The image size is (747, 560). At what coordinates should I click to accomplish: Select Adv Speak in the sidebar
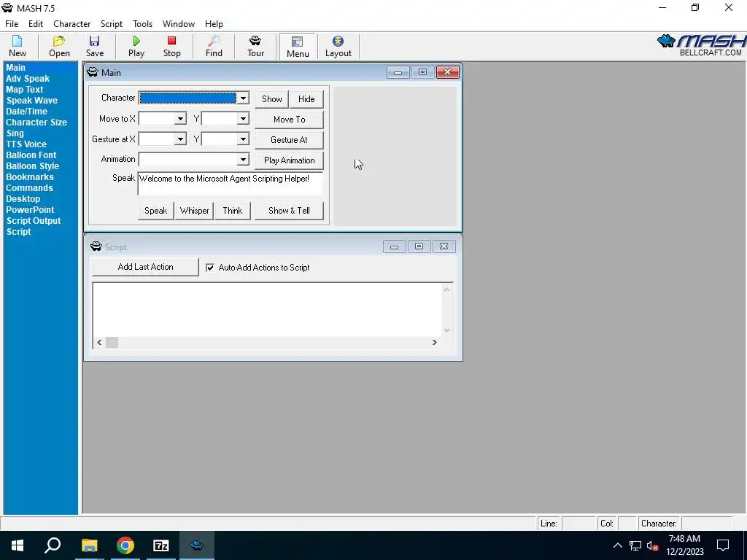pos(28,79)
